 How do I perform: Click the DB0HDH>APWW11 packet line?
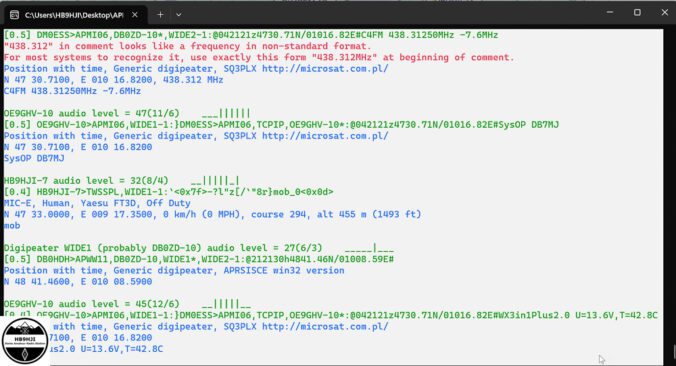coord(199,259)
